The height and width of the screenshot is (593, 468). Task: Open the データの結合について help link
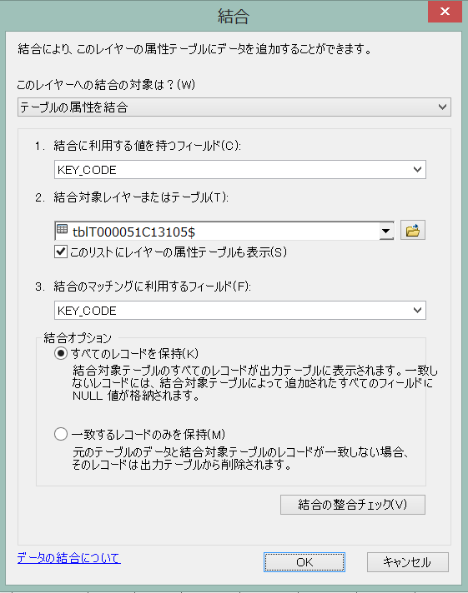pos(69,558)
